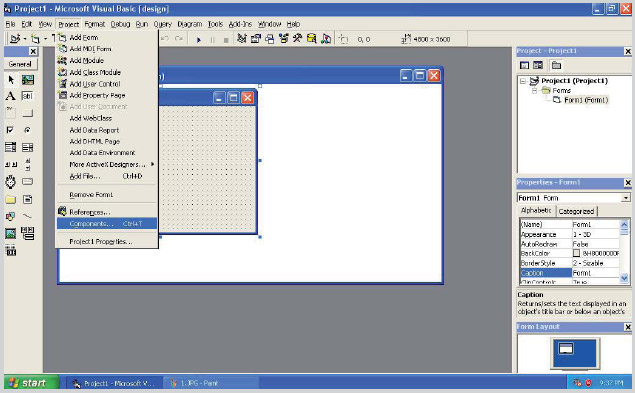
Task: Select the OptionButton tool in toolbox
Action: (x=28, y=130)
